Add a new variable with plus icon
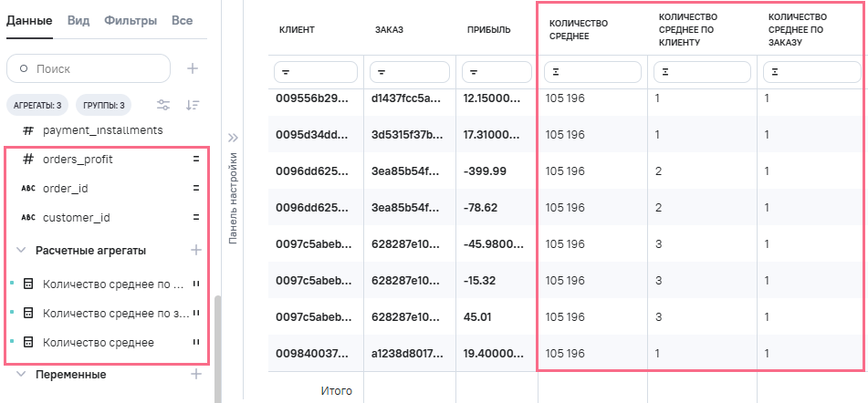Screen dimensions: 868x403 (x=194, y=374)
